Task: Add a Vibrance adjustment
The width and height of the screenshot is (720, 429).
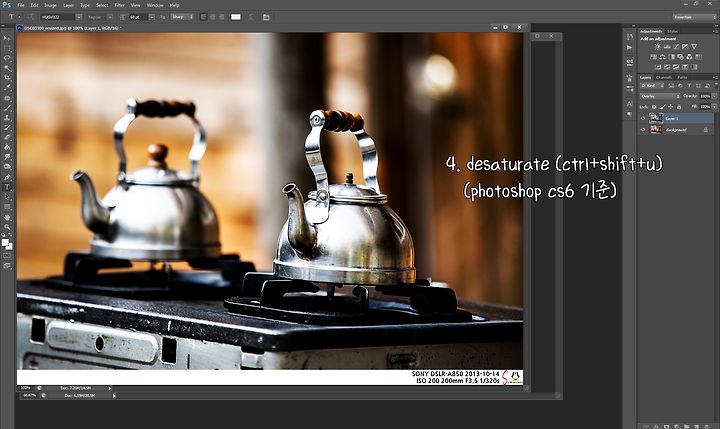Action: click(694, 47)
